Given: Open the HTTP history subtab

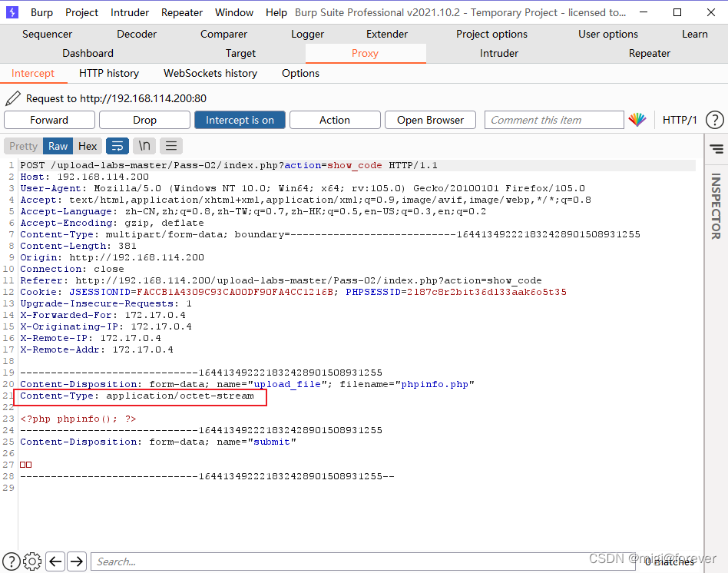Looking at the screenshot, I should tap(109, 73).
